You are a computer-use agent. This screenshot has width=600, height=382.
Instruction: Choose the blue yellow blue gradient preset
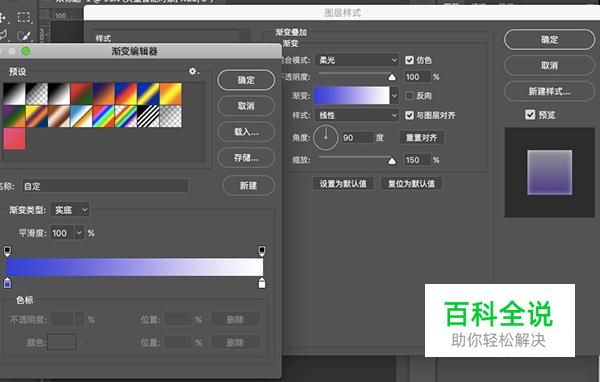148,94
